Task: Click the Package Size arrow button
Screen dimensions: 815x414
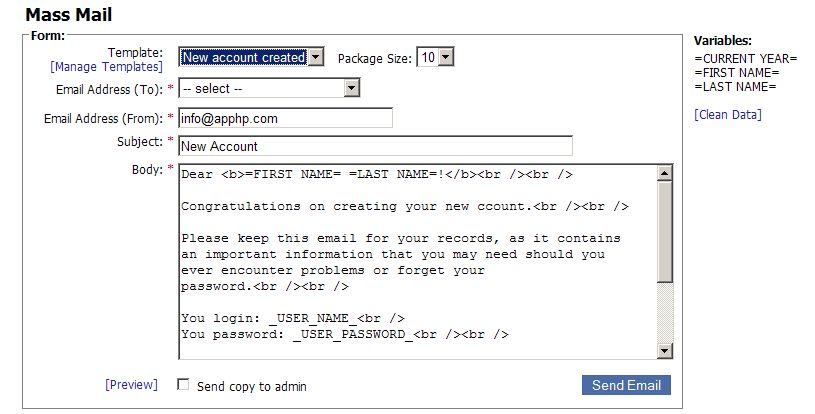Action: [x=446, y=58]
